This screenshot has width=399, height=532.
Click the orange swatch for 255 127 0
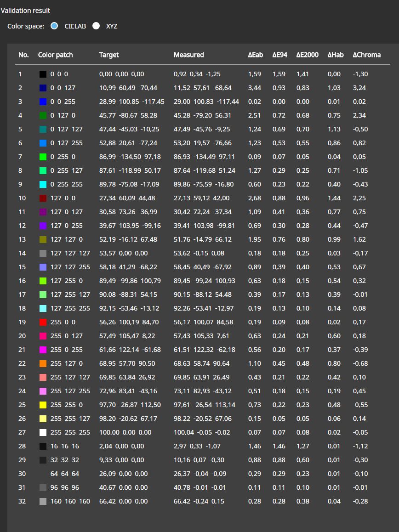coord(43,363)
